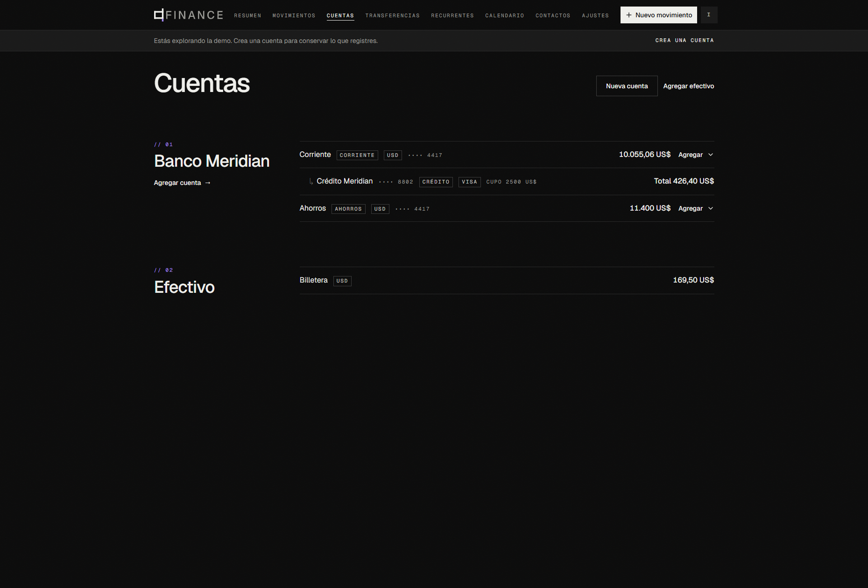868x588 pixels.
Task: Go to Movimientos in the nav bar
Action: 294,15
